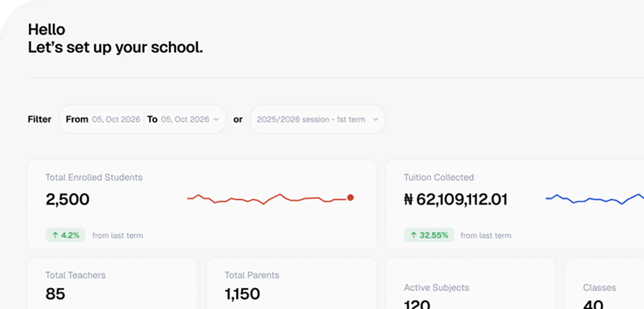
Task: Click the Tuition Collected label
Action: (439, 177)
